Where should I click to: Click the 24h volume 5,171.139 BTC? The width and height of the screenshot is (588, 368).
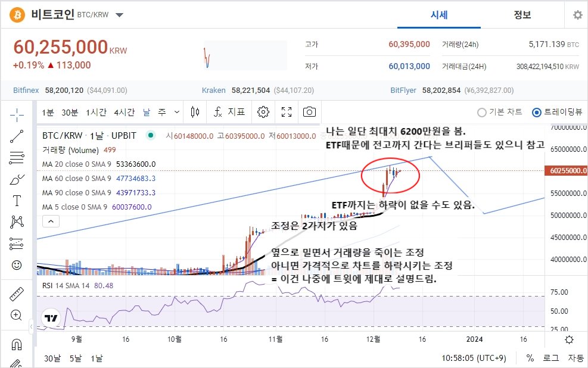554,44
